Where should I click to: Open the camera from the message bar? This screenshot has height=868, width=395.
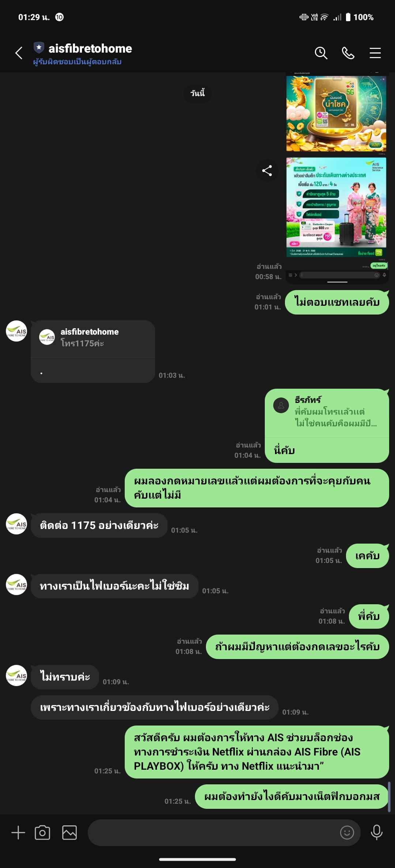(x=42, y=833)
